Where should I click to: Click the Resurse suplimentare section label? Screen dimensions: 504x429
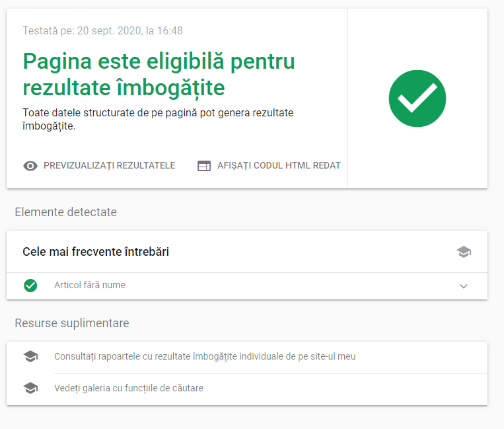click(x=72, y=323)
